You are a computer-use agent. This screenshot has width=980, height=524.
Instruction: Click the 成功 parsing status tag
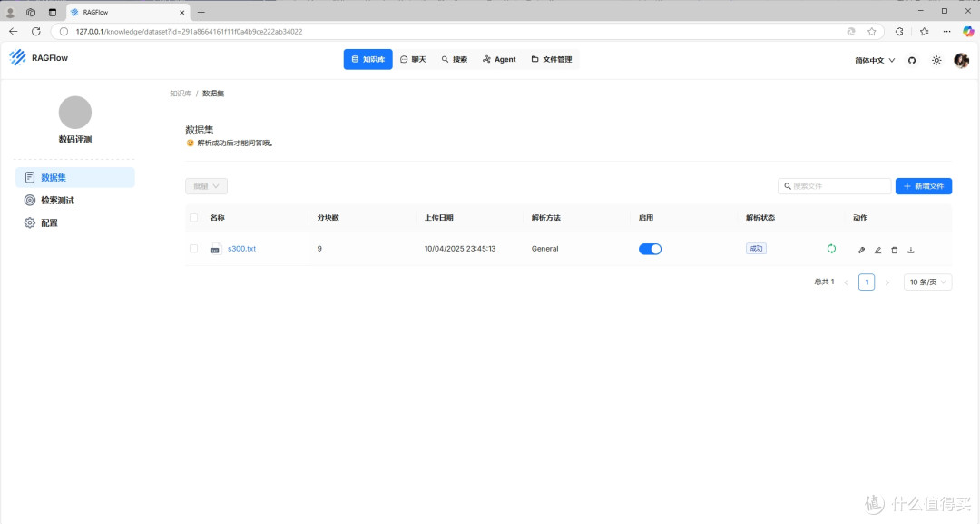pos(756,248)
